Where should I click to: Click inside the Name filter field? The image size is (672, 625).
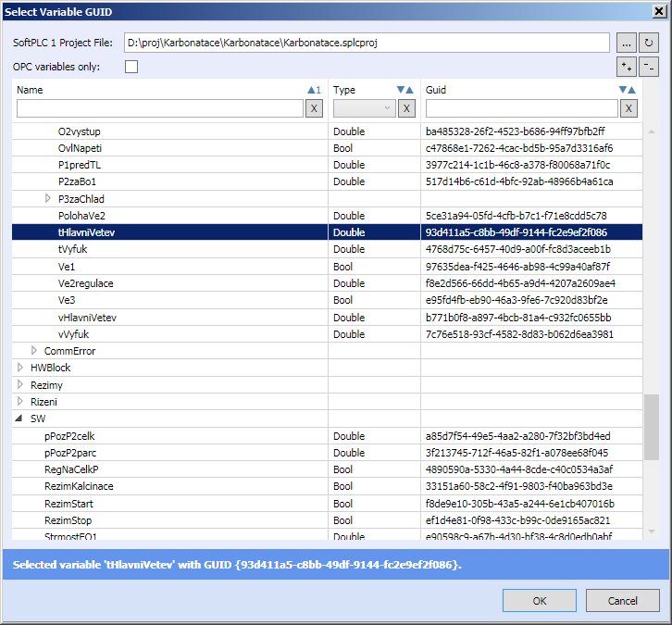[159, 108]
